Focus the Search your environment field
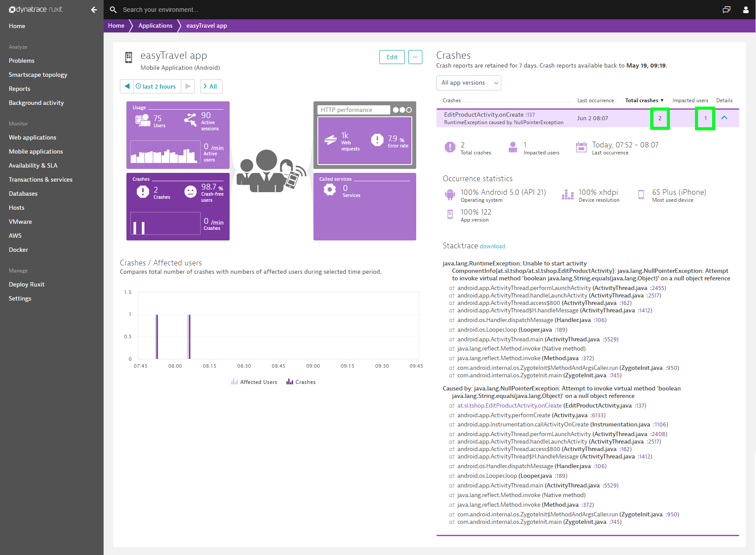The width and height of the screenshot is (756, 555). pyautogui.click(x=161, y=10)
